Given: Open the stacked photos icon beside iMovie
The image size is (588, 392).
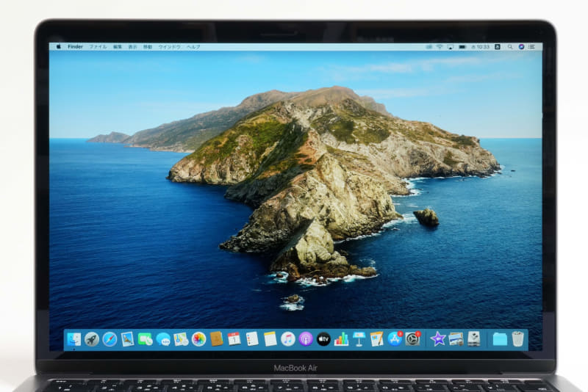Looking at the screenshot, I should pyautogui.click(x=456, y=339).
